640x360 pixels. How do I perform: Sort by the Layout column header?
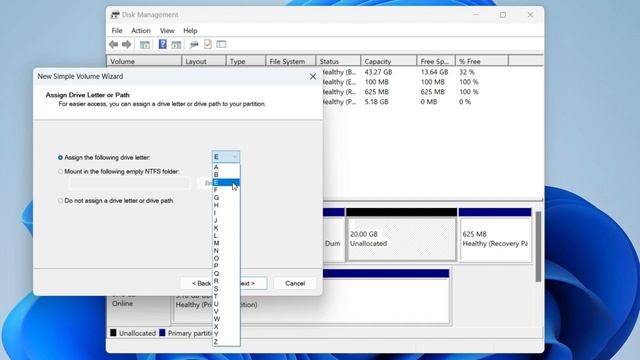[204, 61]
